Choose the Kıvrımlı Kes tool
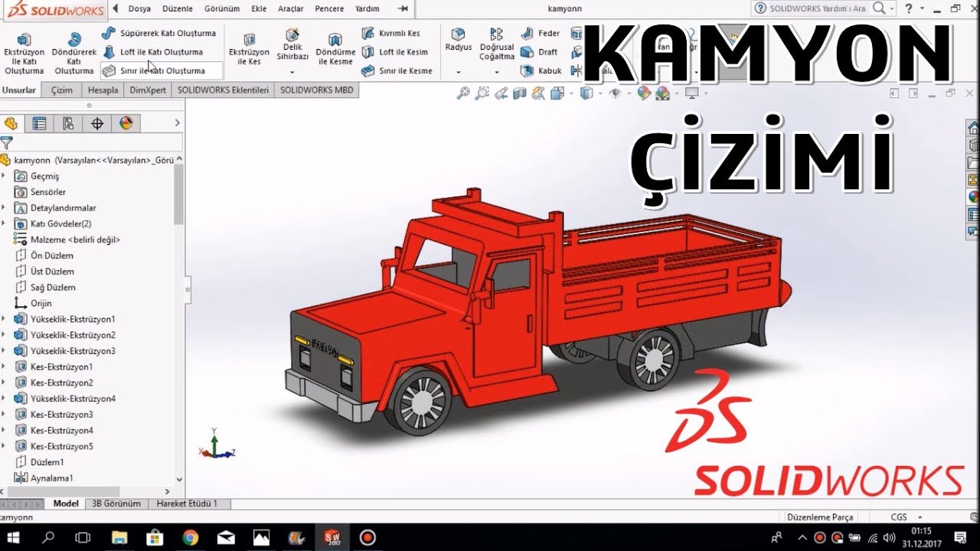 [390, 34]
